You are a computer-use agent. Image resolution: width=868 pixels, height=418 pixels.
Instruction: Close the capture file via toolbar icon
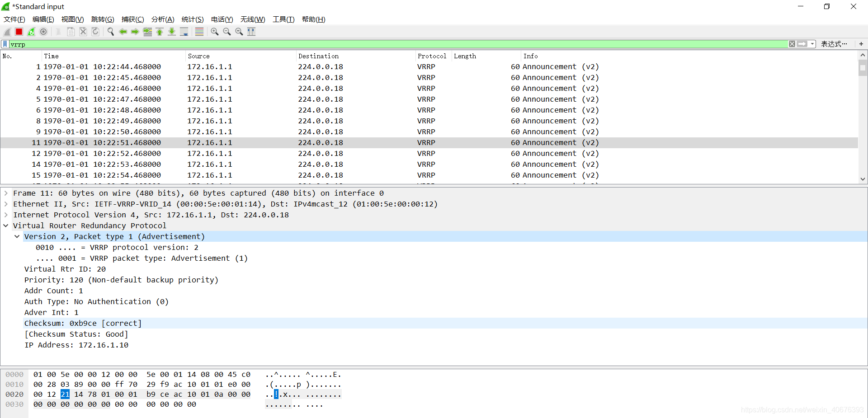pyautogui.click(x=83, y=32)
